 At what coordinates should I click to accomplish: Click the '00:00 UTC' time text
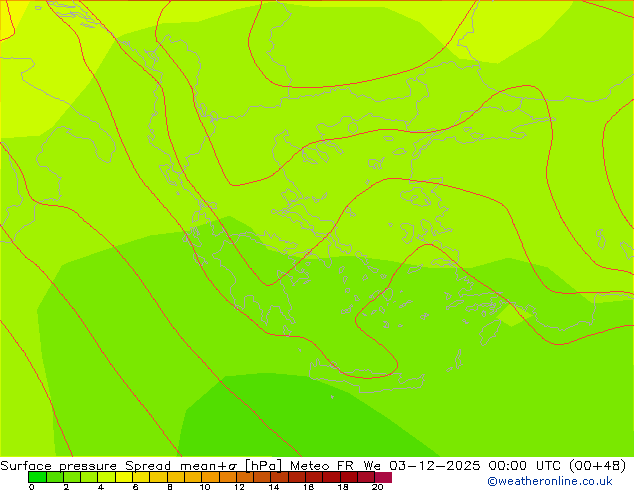524,466
